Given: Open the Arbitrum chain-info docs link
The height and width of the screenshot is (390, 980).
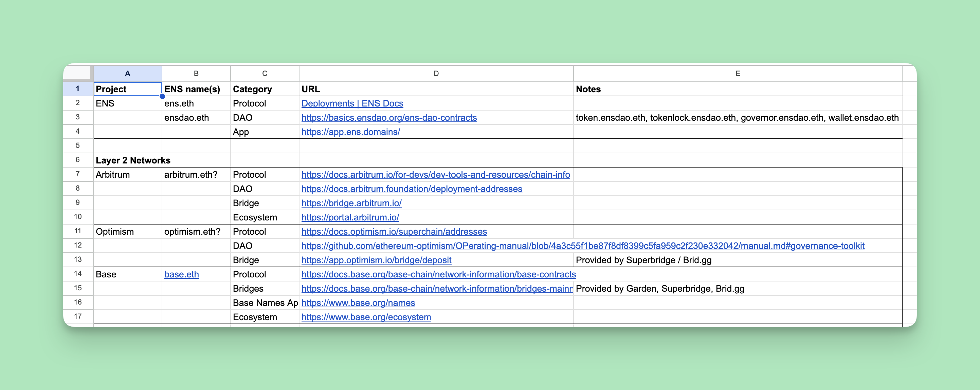Looking at the screenshot, I should coord(435,174).
